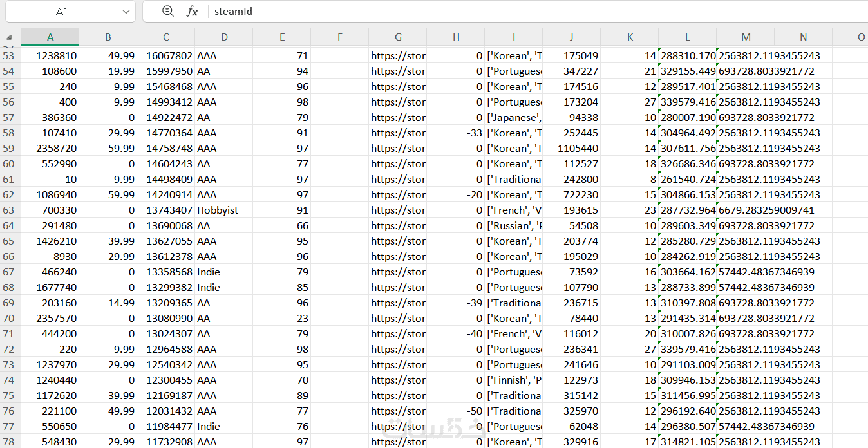Click the store link in row 57
The image size is (868, 448).
[x=398, y=118]
